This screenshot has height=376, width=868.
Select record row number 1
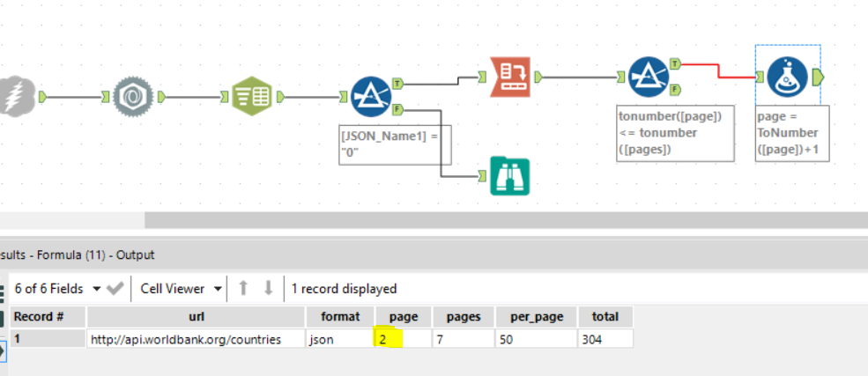click(48, 339)
